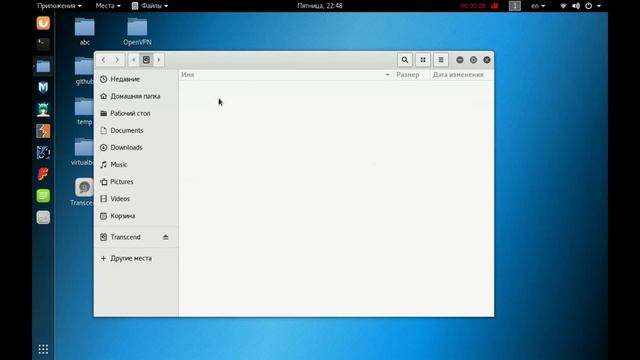Switch to grid view in Files
Image resolution: width=640 pixels, height=360 pixels.
(x=423, y=60)
